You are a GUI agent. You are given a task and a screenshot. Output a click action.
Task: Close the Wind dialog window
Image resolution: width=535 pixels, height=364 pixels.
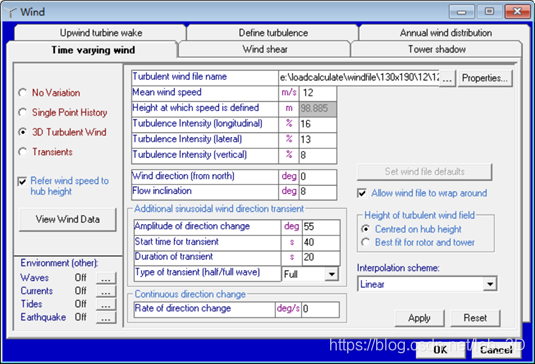[517, 12]
